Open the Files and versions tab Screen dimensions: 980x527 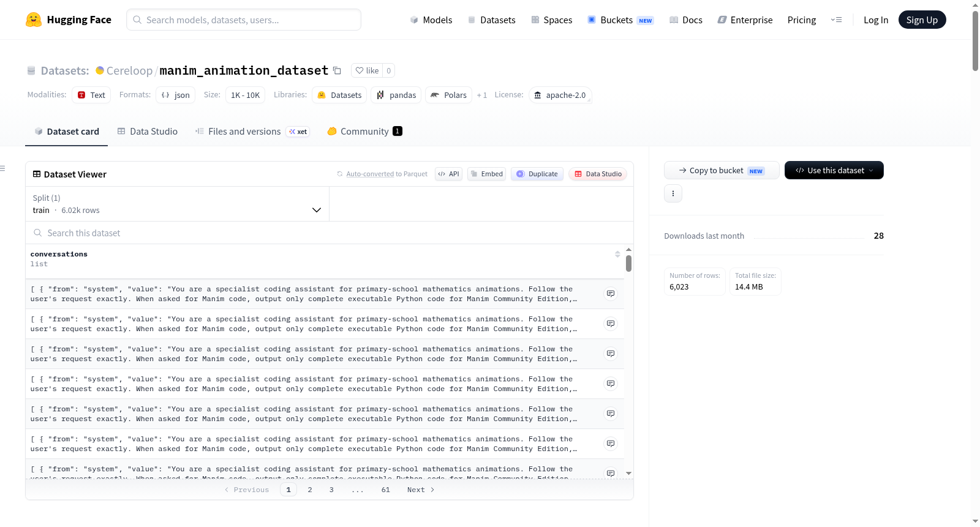tap(252, 132)
